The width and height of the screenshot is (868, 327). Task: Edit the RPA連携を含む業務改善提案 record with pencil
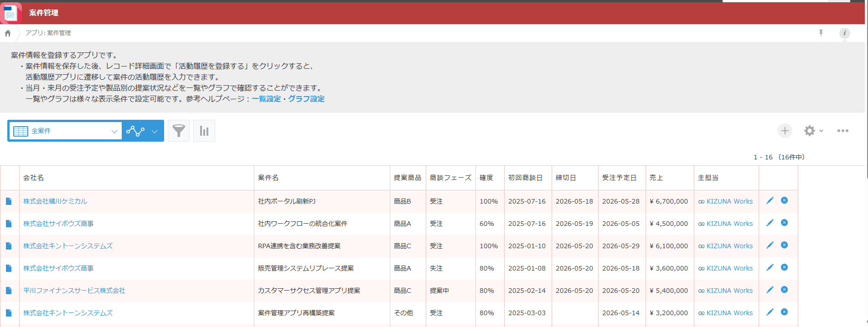pyautogui.click(x=770, y=245)
